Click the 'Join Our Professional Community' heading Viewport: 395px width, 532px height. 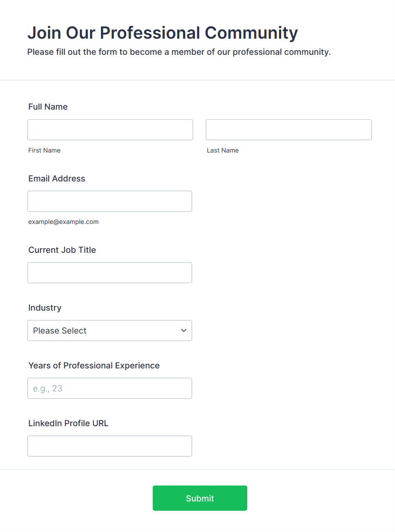[x=163, y=33]
